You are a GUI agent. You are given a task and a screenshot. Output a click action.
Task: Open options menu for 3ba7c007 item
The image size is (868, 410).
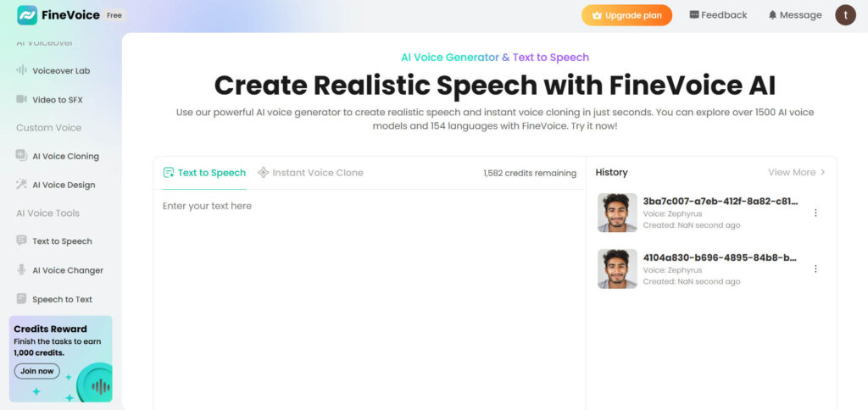click(815, 213)
